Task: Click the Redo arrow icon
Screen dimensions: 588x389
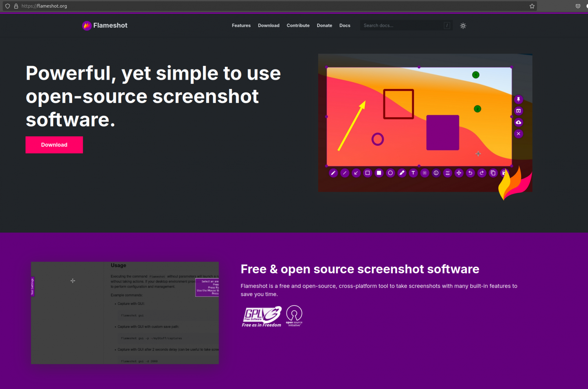Action: point(481,173)
